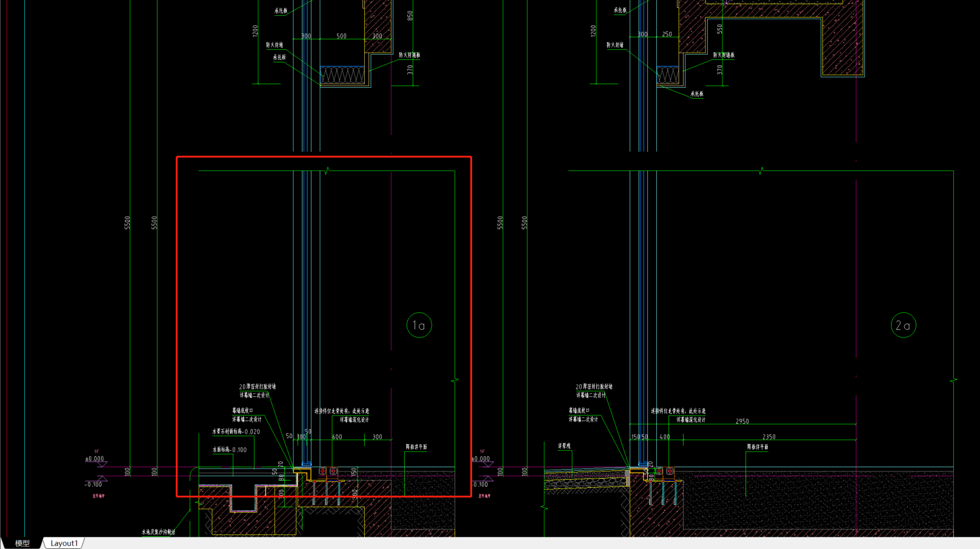Click the 水景石材面标高-0.020 annotation
This screenshot has width=980, height=549.
(x=236, y=432)
